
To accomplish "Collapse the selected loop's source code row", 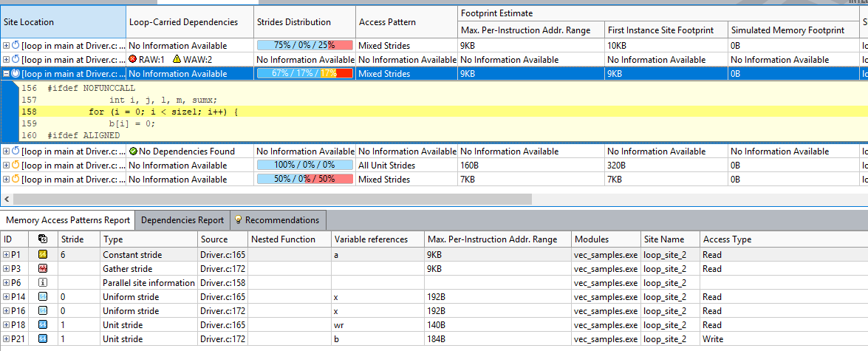I will coord(7,74).
